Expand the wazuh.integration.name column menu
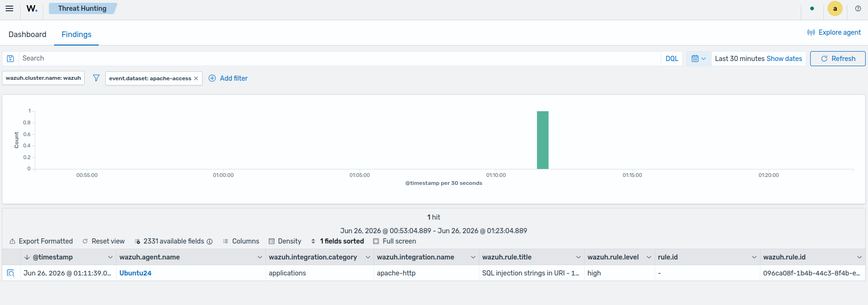868x305 pixels. (x=473, y=257)
